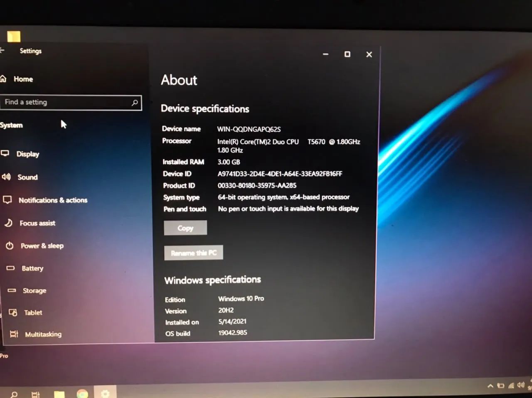Image resolution: width=532 pixels, height=398 pixels.
Task: Click the installed on date 5/14/2021
Action: [232, 322]
